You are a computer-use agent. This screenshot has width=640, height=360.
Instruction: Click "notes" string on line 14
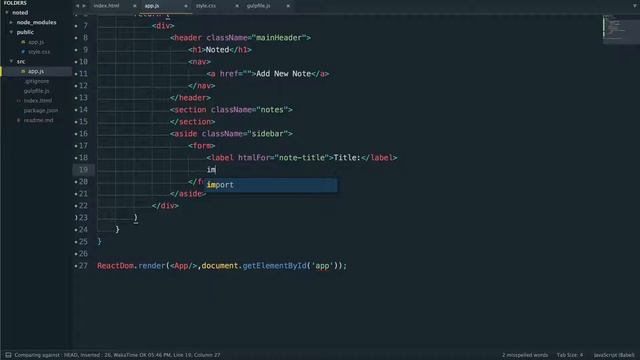click(x=272, y=110)
